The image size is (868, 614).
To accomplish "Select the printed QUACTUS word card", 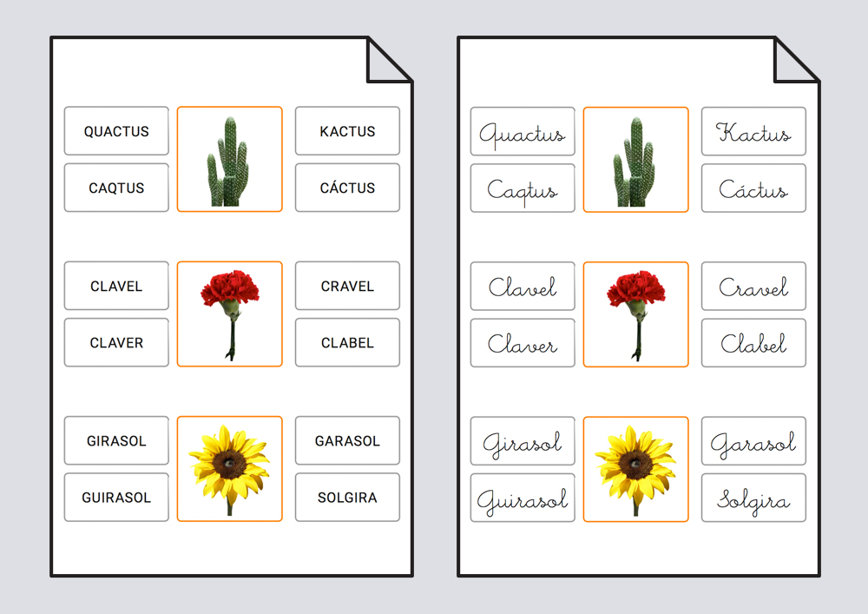I will 116,131.
